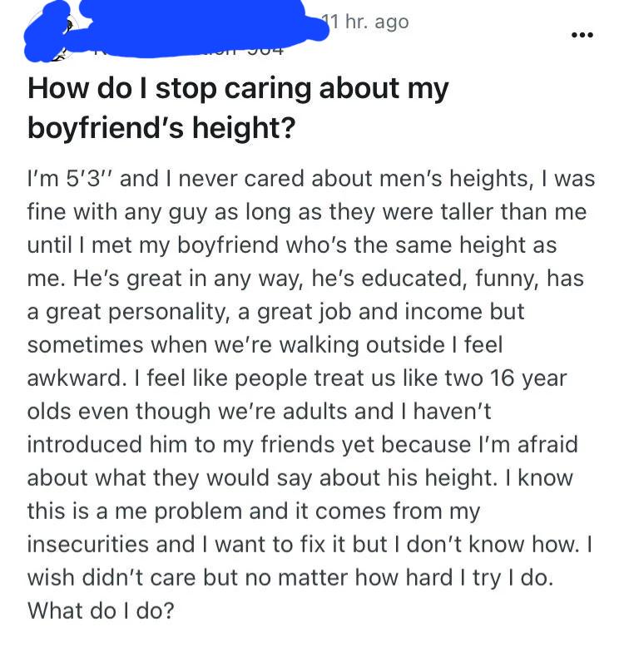
Task: Click the title words "boyfriend's height?"
Action: pyautogui.click(x=161, y=127)
